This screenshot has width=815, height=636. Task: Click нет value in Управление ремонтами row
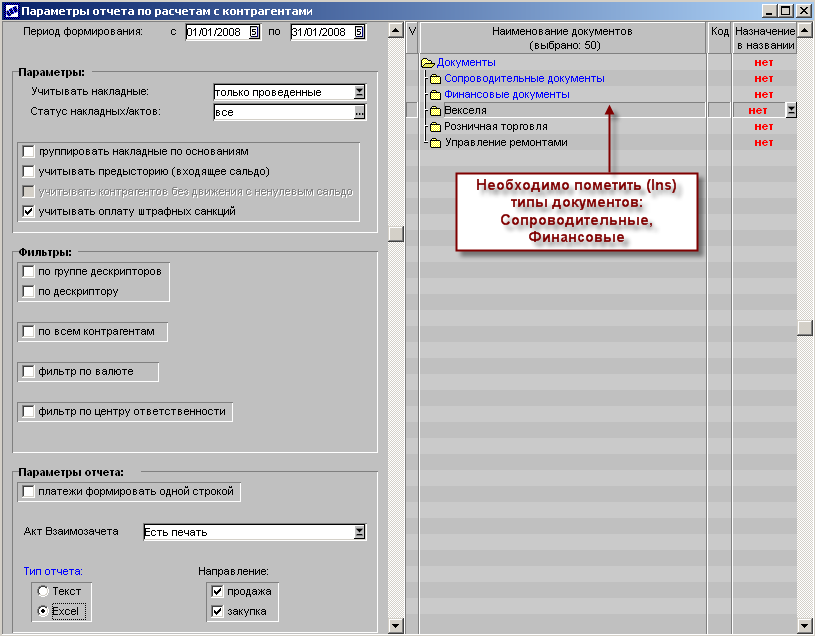764,143
